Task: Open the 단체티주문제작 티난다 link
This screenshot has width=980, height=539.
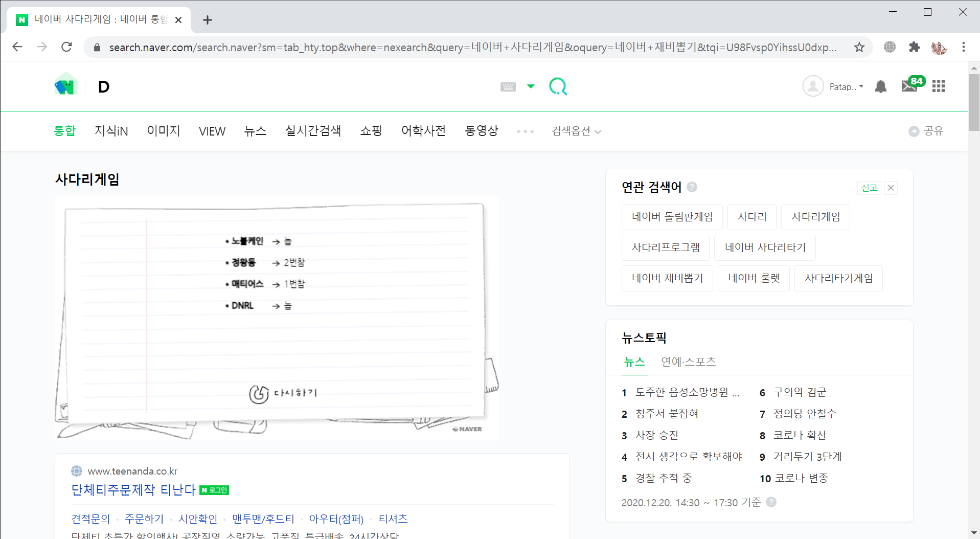Action: 133,490
